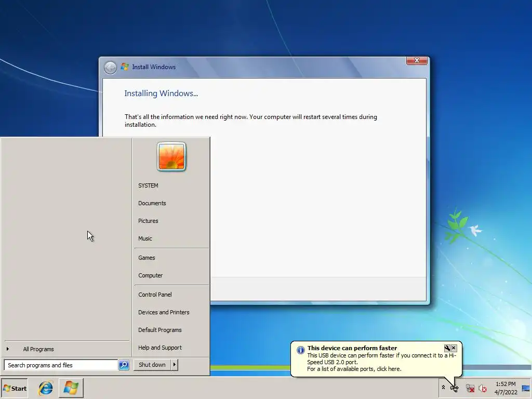Close the USB device balloon notification

[x=454, y=348]
